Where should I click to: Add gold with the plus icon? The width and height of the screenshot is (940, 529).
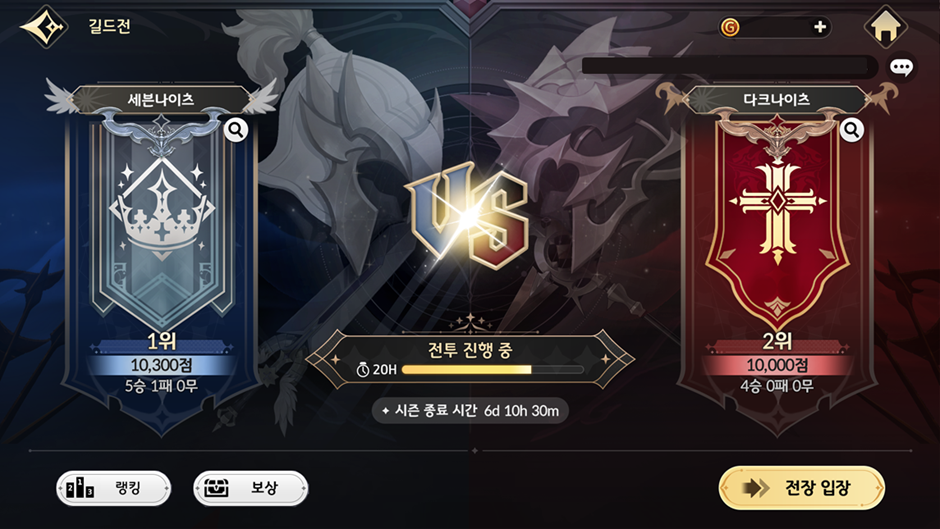[x=820, y=27]
